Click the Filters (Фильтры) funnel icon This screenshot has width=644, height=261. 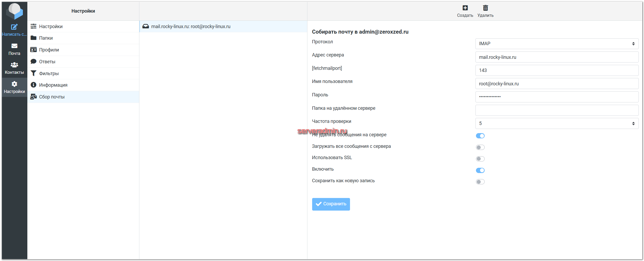tap(33, 73)
